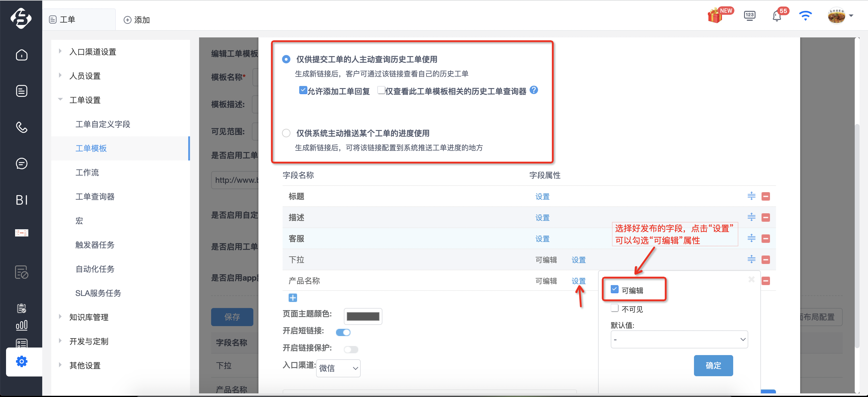Toggle the 开启链接保护 switch
The width and height of the screenshot is (868, 397).
351,349
